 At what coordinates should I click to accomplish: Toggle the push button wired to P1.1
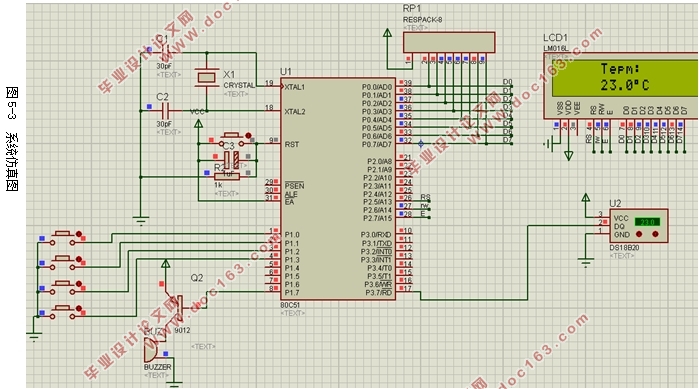pyautogui.click(x=66, y=262)
